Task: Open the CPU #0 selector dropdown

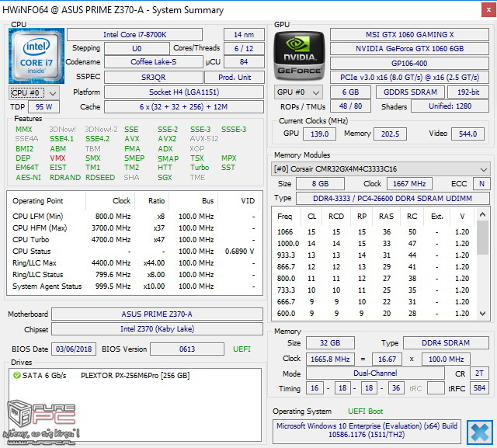Action: [34, 92]
